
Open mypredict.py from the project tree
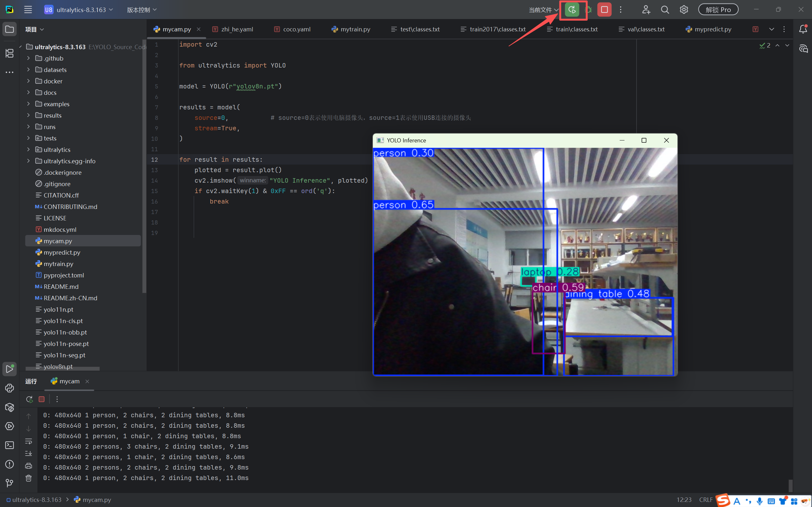62,252
